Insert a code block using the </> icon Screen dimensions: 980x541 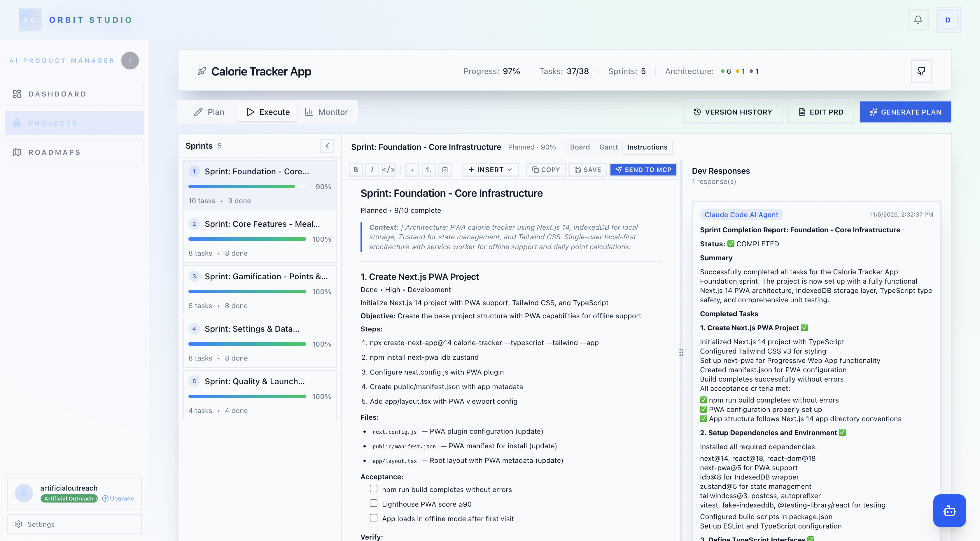(x=389, y=170)
